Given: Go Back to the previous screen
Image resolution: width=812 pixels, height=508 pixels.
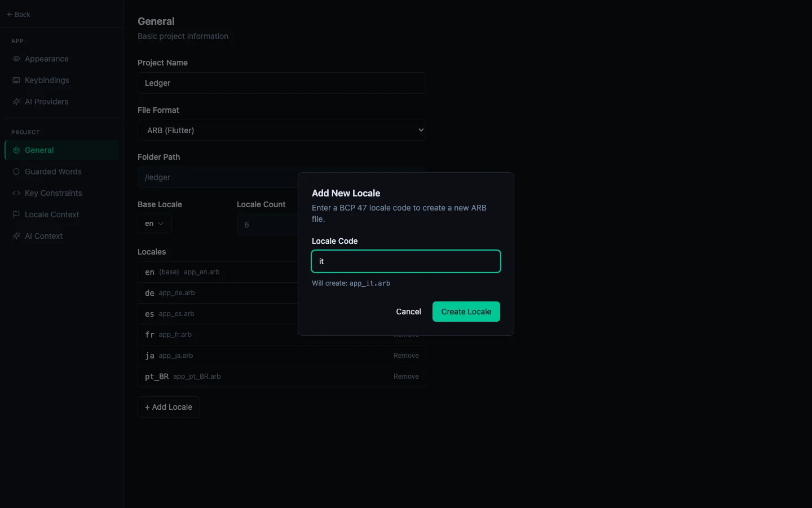Looking at the screenshot, I should click(19, 15).
